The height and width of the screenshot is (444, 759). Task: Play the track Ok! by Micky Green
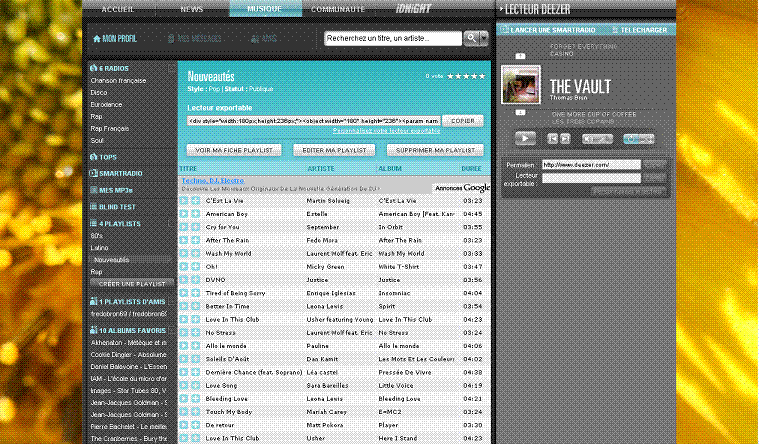pyautogui.click(x=184, y=266)
